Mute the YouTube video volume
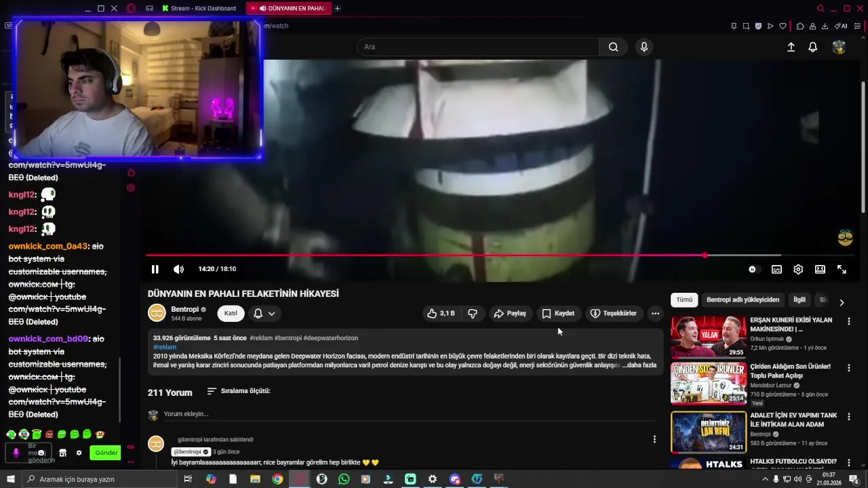Screen dimensions: 868x488 click(178, 269)
